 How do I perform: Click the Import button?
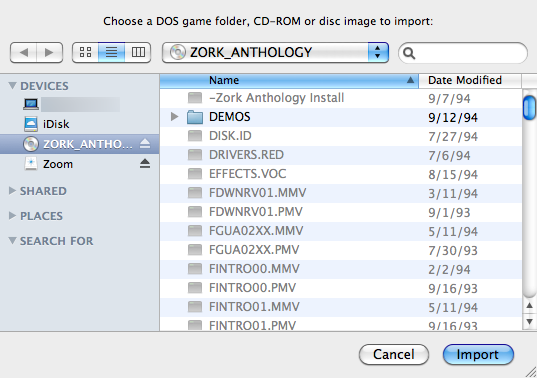478,354
